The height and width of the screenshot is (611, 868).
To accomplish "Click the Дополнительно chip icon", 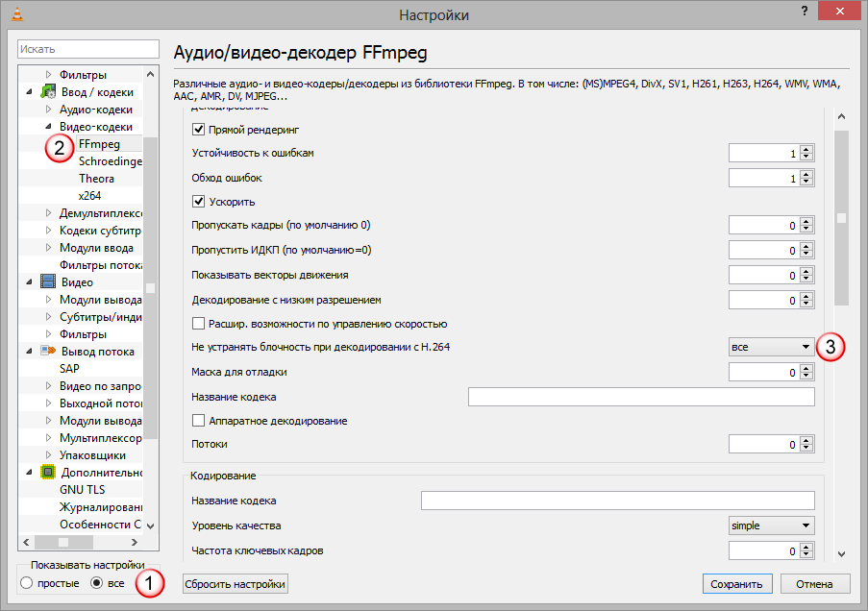I will [48, 472].
